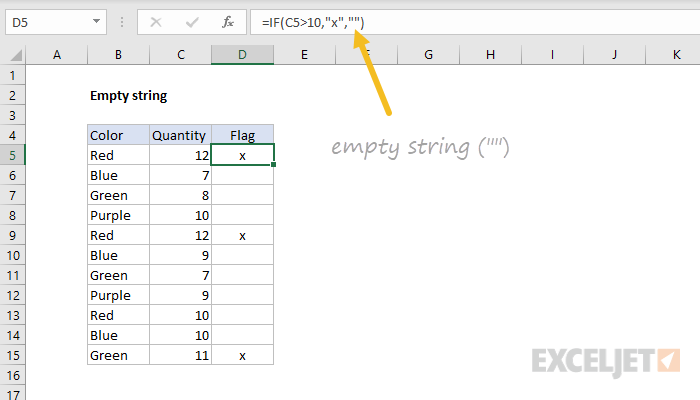Click the Select All corner triangle

[x=13, y=55]
